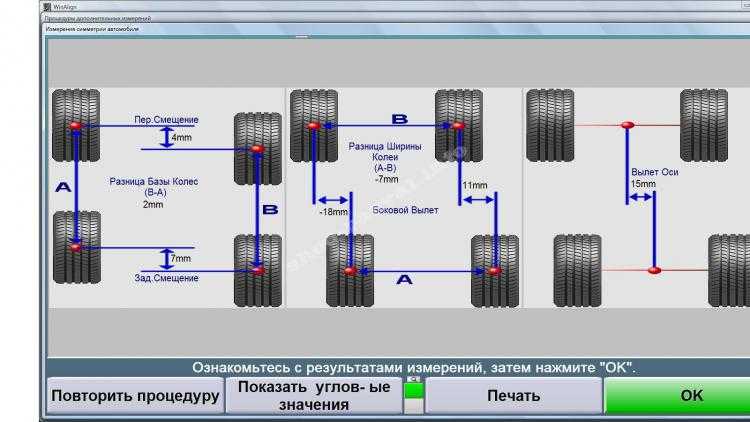Viewport: 750px width, 422px height.
Task: Click 'Показать углов-ые значения' button
Action: tap(314, 396)
